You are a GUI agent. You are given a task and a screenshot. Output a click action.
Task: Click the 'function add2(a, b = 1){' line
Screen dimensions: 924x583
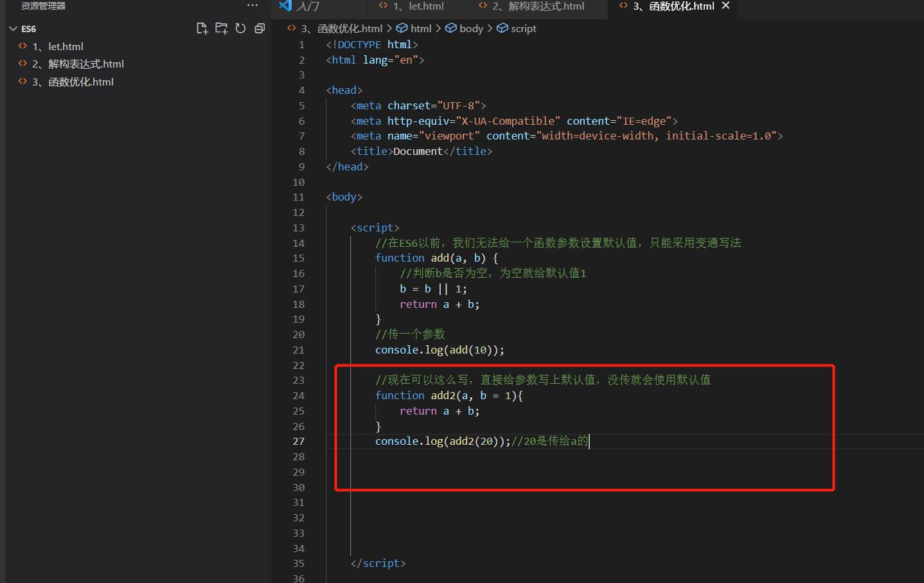[x=449, y=395]
